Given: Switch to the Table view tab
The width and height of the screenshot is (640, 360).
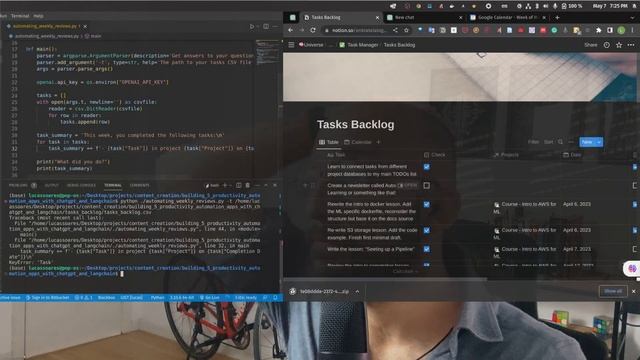Looking at the screenshot, I should click(329, 142).
